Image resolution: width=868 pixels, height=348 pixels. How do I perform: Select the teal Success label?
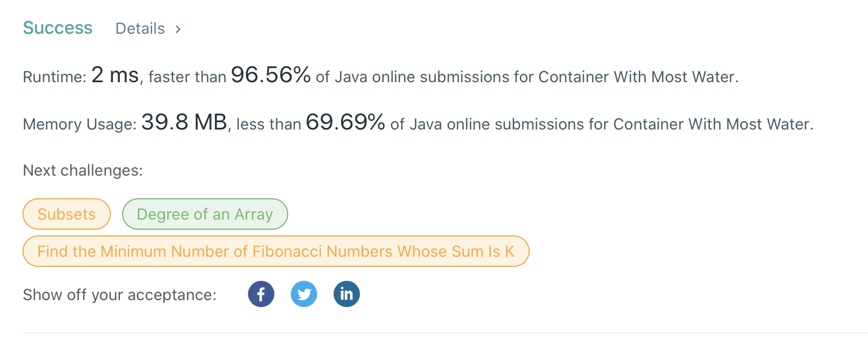[x=57, y=27]
